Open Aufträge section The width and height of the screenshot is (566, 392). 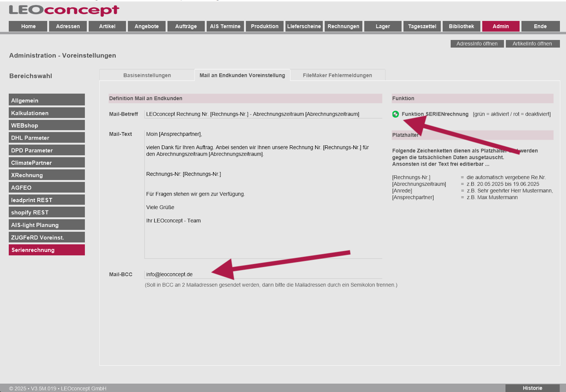pyautogui.click(x=186, y=26)
